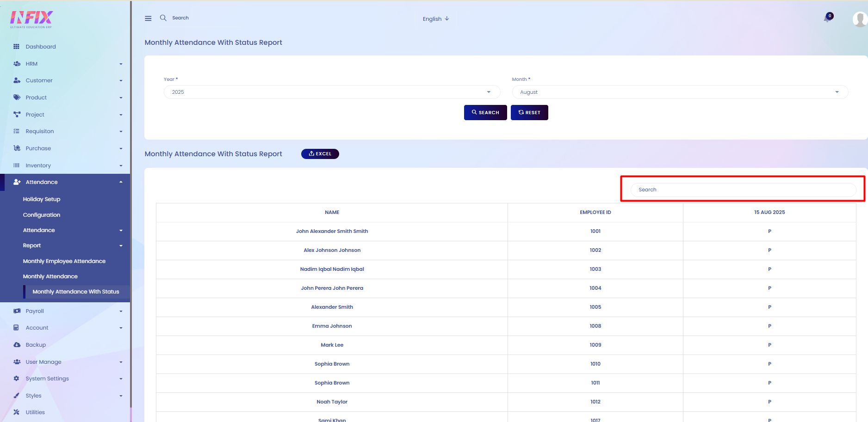Click Nadim Iqbal Nadim Iqbal name
The image size is (868, 422).
[332, 269]
